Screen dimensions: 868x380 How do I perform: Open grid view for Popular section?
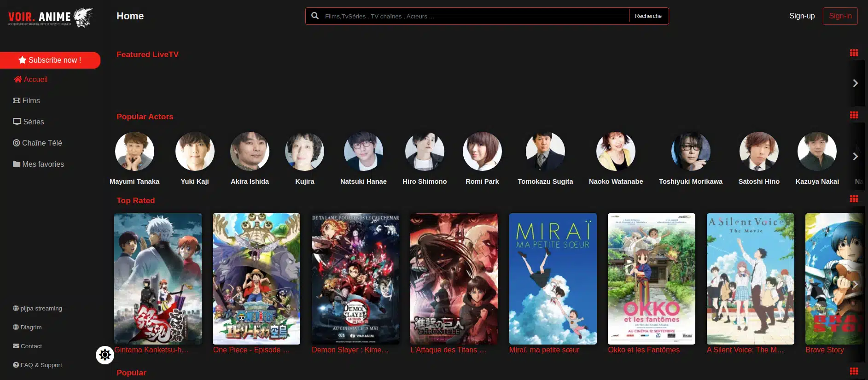[x=854, y=371]
